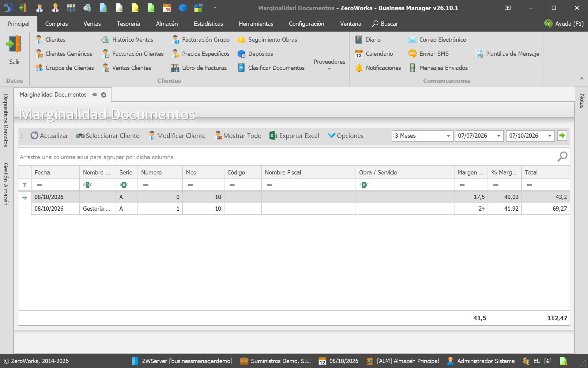
Task: Open the 07/07/2026 start date picker
Action: coord(499,136)
